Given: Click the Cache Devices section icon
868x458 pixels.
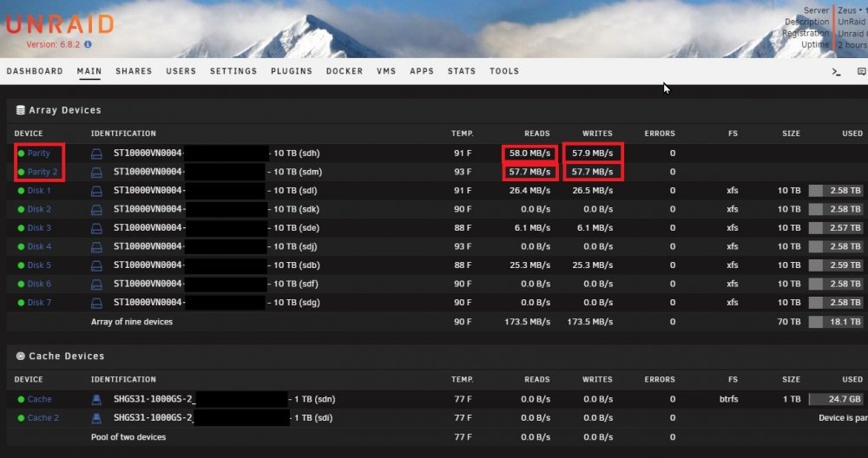Looking at the screenshot, I should coord(21,356).
